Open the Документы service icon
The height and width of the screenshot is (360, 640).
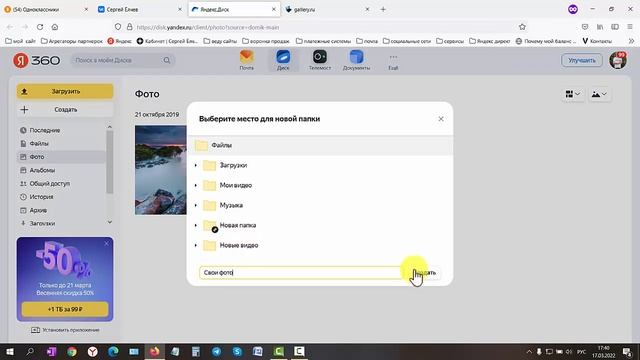pyautogui.click(x=356, y=60)
